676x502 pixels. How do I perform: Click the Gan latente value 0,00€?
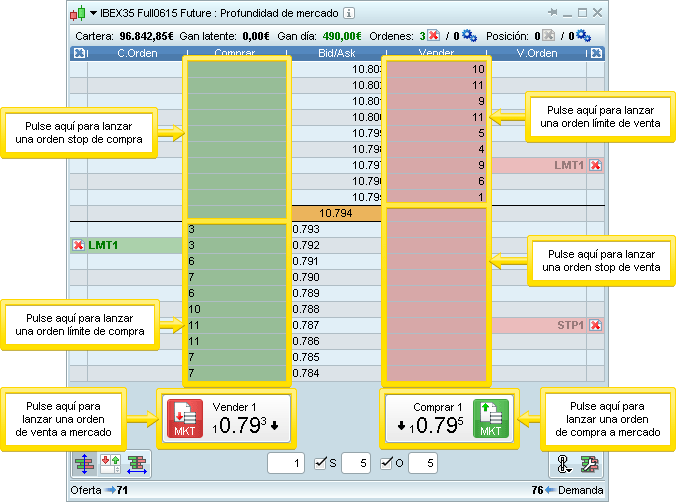click(x=256, y=36)
